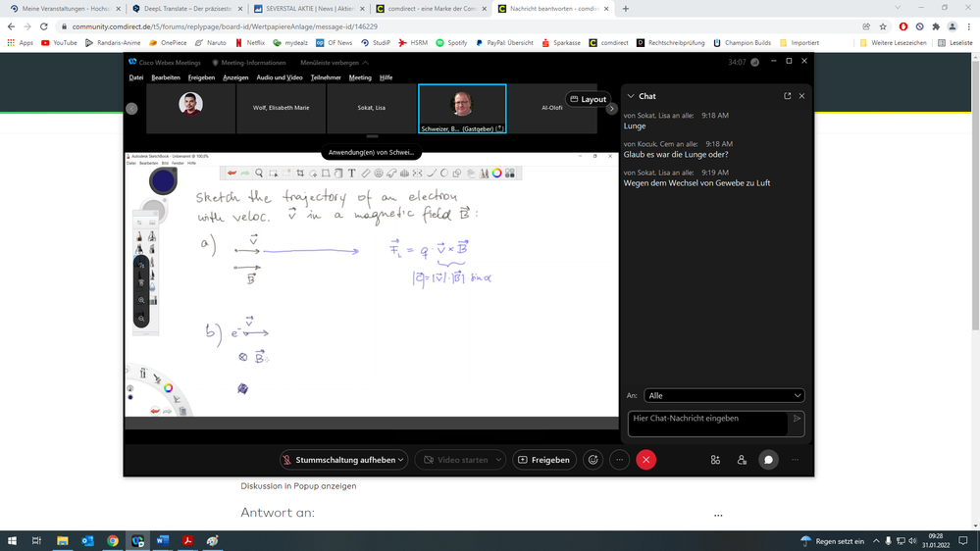Open the Teilnehmer menu
This screenshot has height=551, width=980.
click(326, 77)
